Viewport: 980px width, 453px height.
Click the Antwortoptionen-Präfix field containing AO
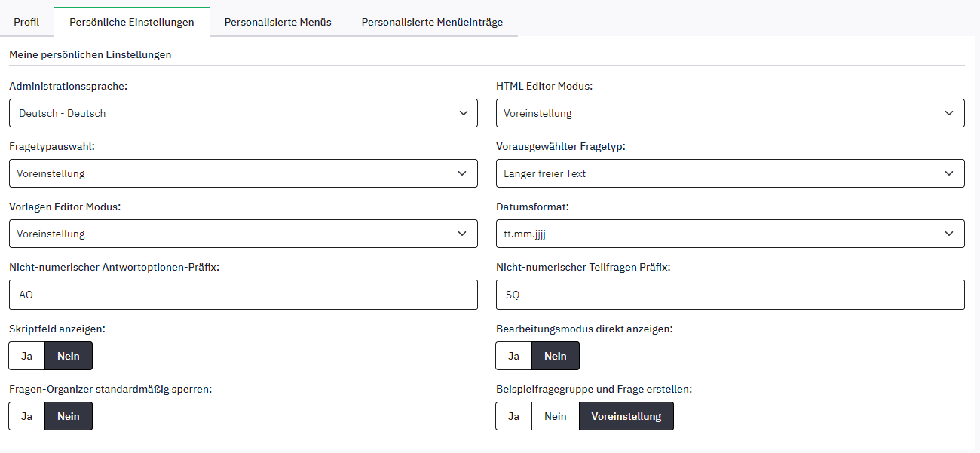[243, 295]
